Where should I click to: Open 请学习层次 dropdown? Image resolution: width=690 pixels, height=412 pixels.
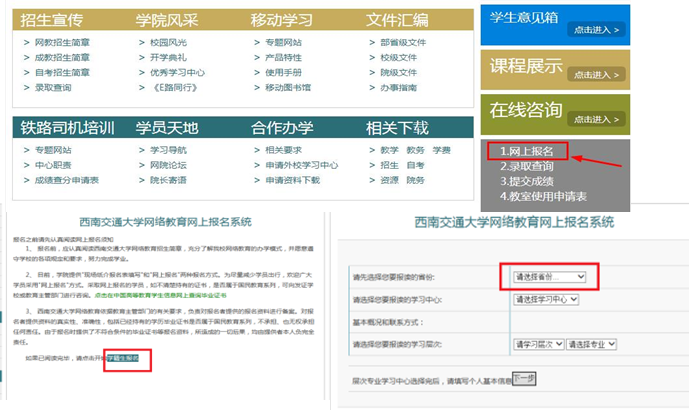coord(539,345)
